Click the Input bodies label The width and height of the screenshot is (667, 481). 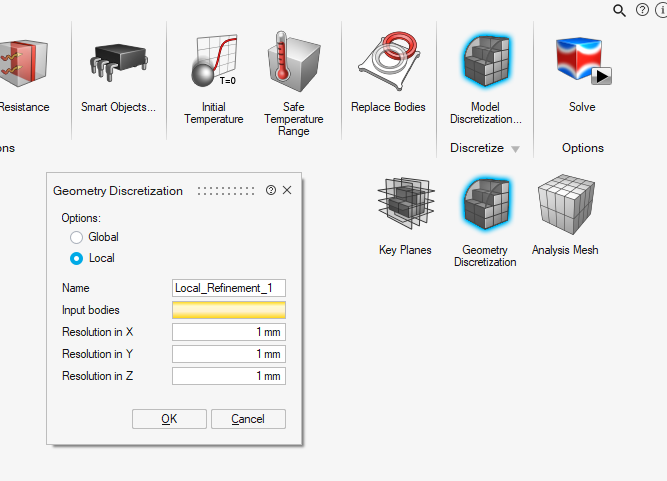(x=91, y=310)
